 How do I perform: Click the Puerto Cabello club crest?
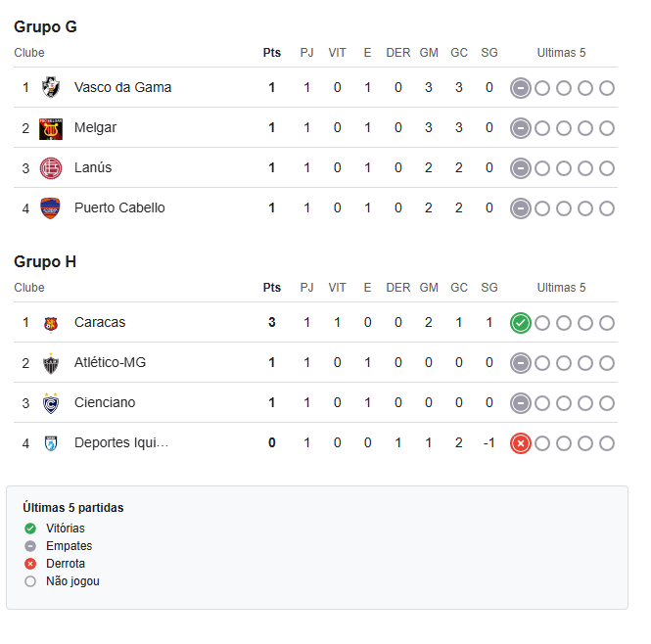50,208
